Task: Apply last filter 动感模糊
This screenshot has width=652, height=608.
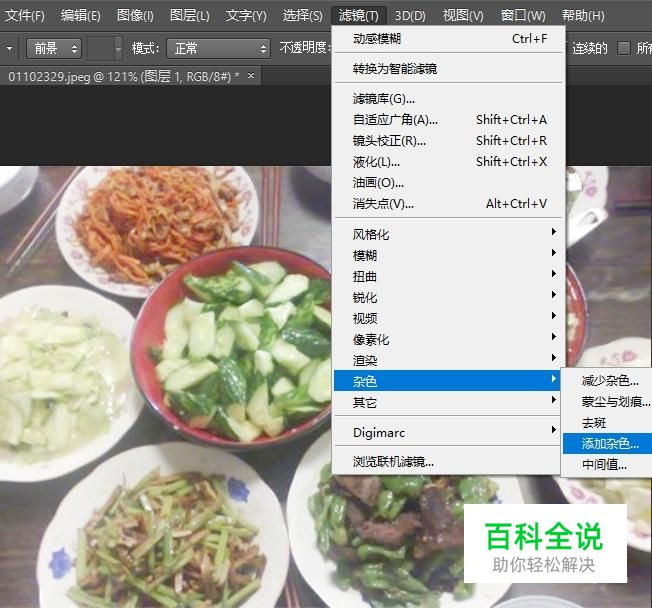Action: [x=448, y=39]
